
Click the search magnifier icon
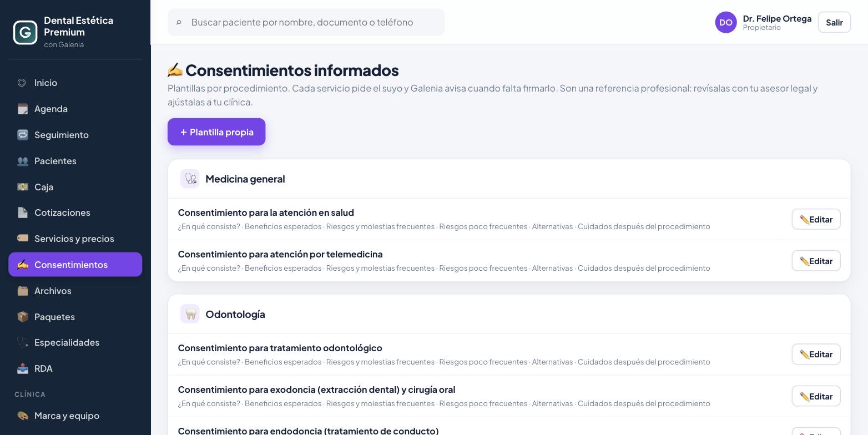[179, 22]
